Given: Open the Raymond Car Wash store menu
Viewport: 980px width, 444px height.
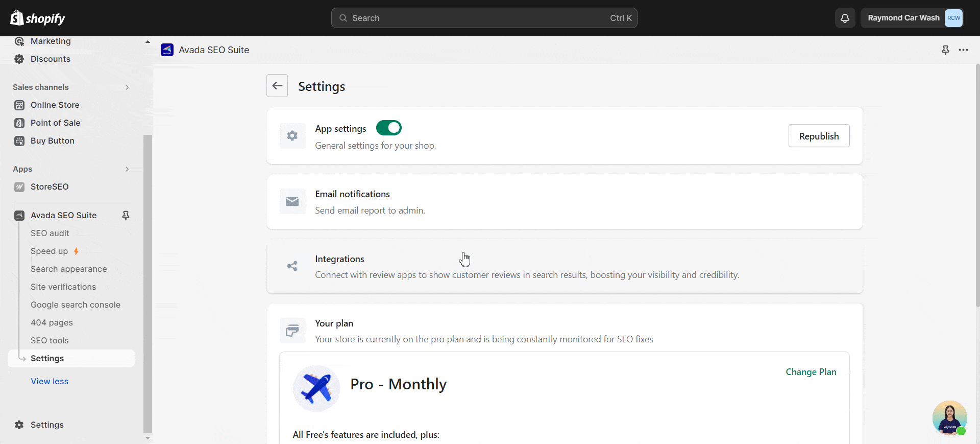Looking at the screenshot, I should tap(912, 18).
